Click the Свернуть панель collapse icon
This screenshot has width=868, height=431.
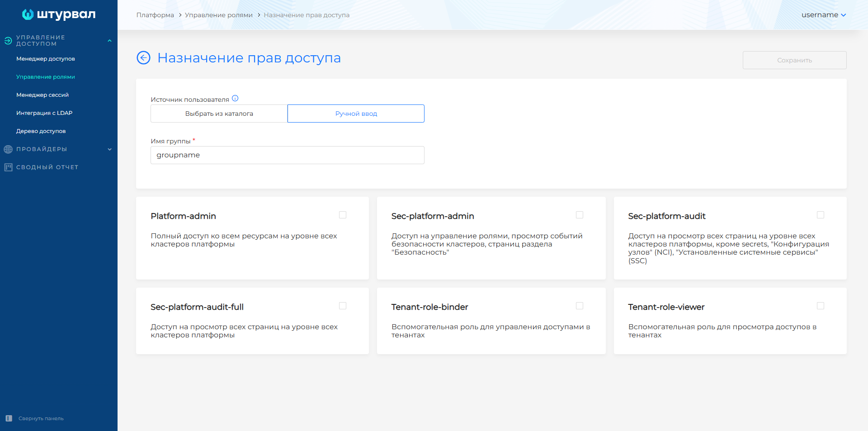point(8,418)
